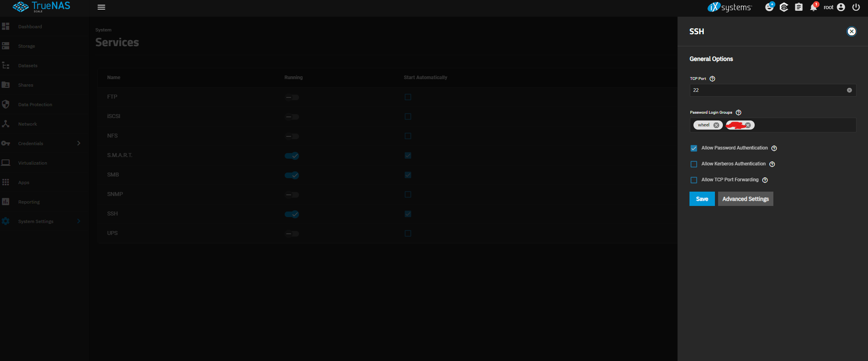
Task: Toggle the SNMP service running switch
Action: [292, 195]
